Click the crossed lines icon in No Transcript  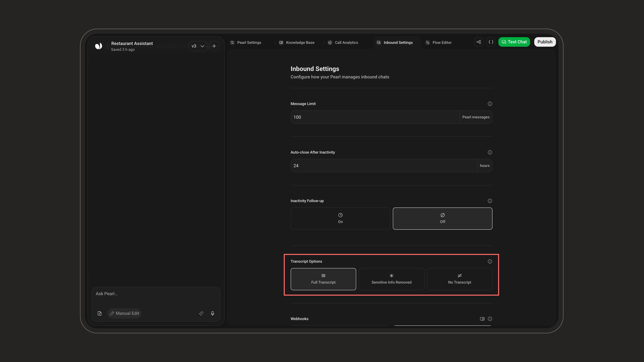click(x=459, y=276)
